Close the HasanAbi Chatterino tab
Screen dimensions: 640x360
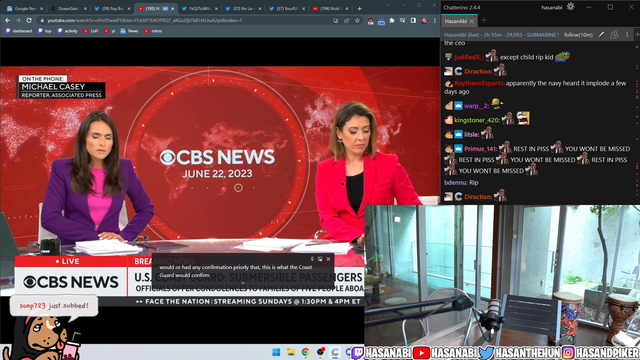tap(472, 21)
